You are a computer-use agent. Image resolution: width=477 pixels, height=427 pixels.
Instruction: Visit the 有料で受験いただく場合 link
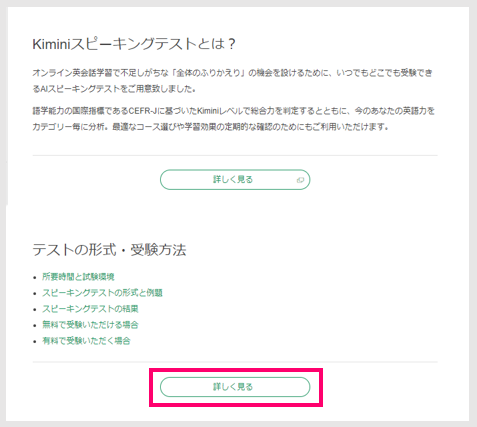(x=86, y=341)
